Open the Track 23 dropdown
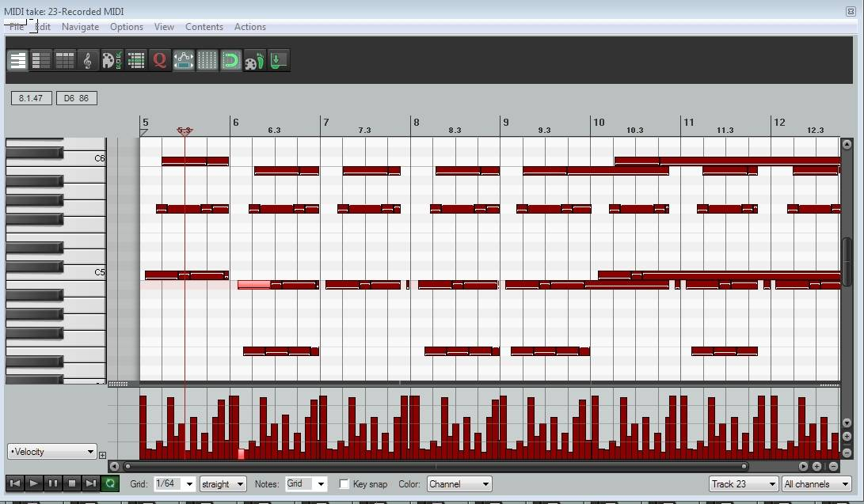 coord(744,483)
